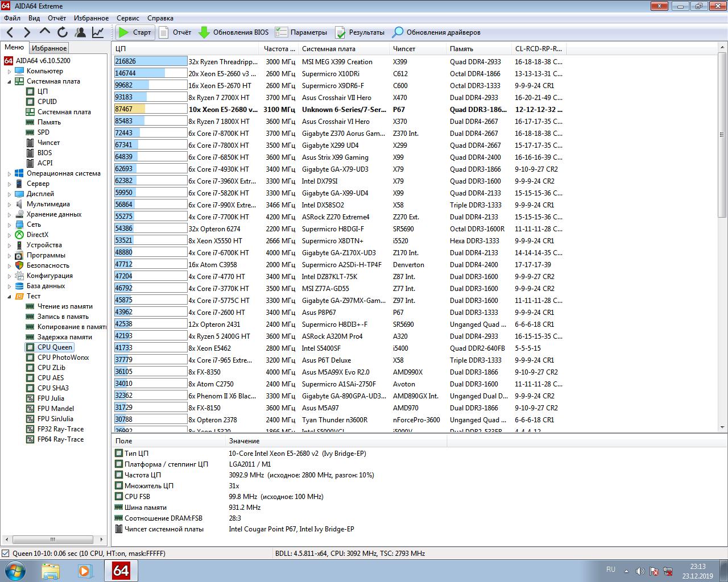Select the 146744 Xeon E5-2660 score bar

coord(151,73)
